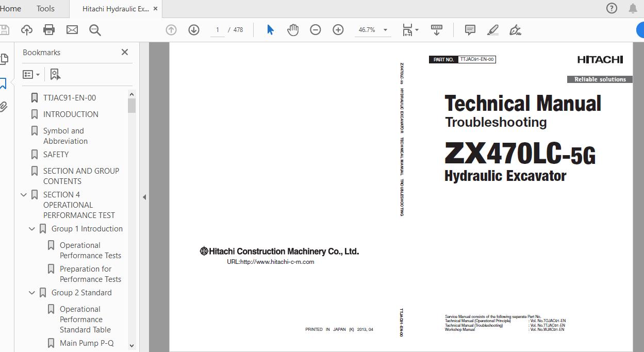The width and height of the screenshot is (644, 352).
Task: Select the Hand tool
Action: click(293, 29)
